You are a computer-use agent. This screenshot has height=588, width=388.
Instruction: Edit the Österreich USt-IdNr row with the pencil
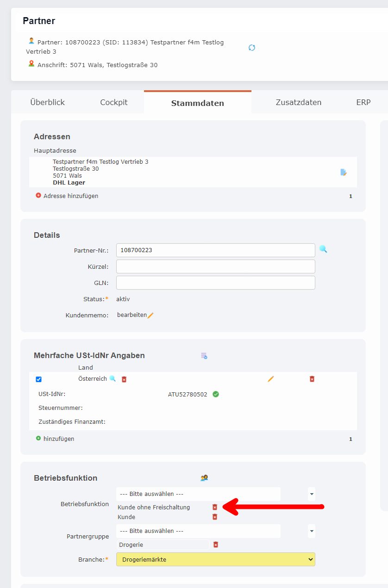[x=270, y=378]
